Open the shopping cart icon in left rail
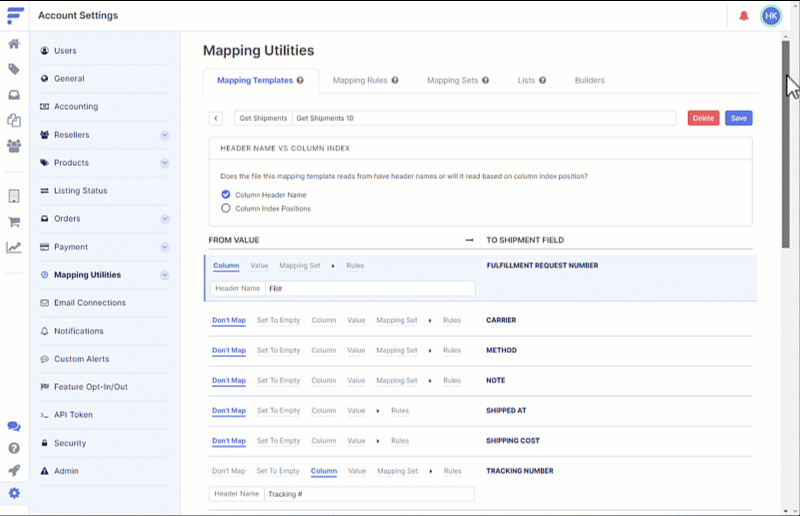Screen dimensions: 800x516 14,222
